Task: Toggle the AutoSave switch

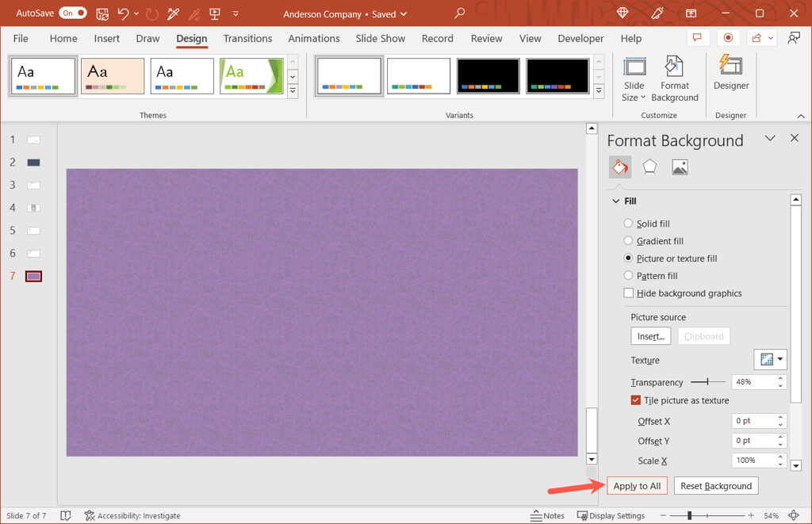Action: click(x=73, y=13)
